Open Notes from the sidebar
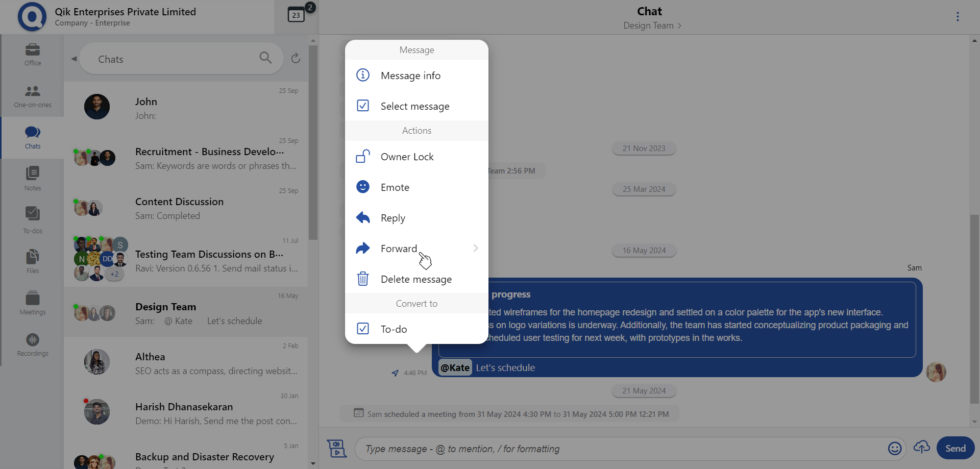 click(x=33, y=179)
